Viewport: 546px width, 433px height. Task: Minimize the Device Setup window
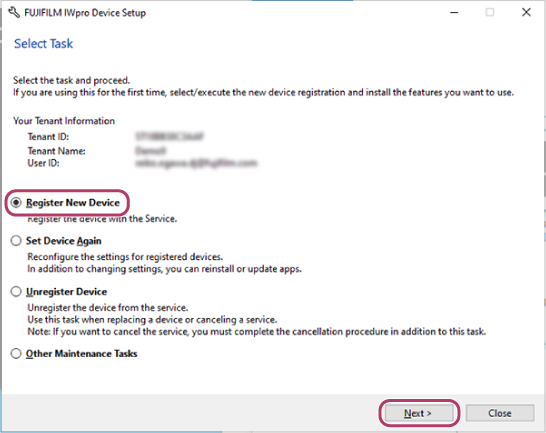[454, 13]
